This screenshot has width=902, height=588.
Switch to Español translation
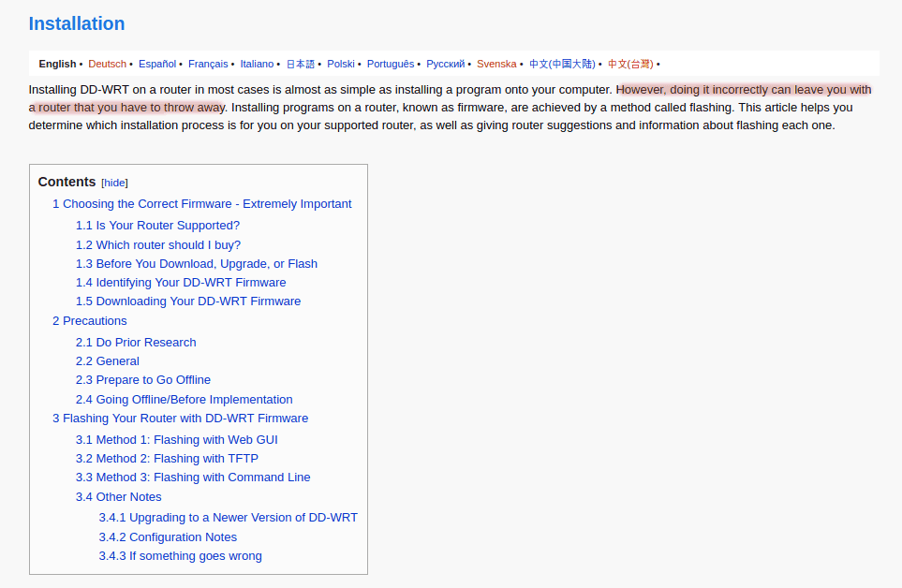(x=157, y=64)
